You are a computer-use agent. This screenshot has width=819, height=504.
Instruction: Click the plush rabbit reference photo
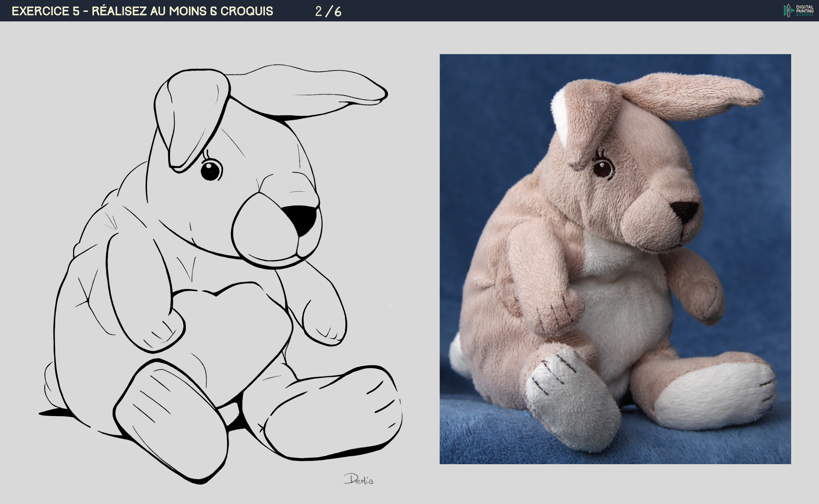pyautogui.click(x=615, y=259)
